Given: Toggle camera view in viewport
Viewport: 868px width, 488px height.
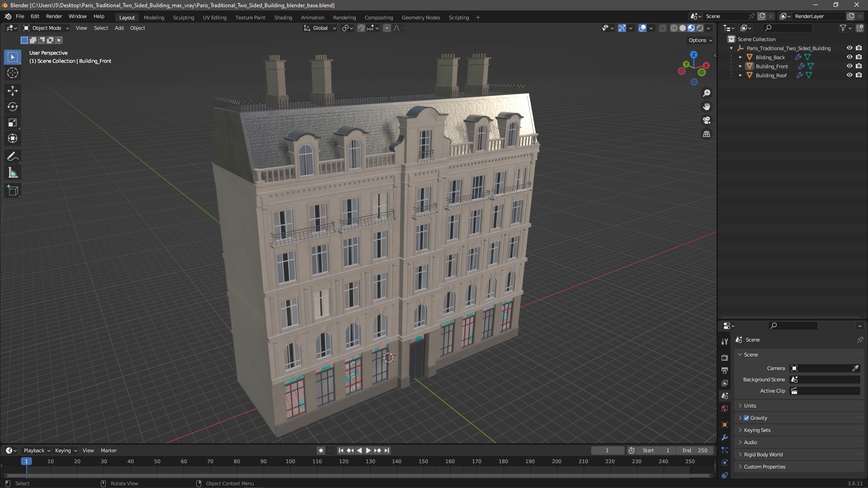Looking at the screenshot, I should click(x=706, y=121).
